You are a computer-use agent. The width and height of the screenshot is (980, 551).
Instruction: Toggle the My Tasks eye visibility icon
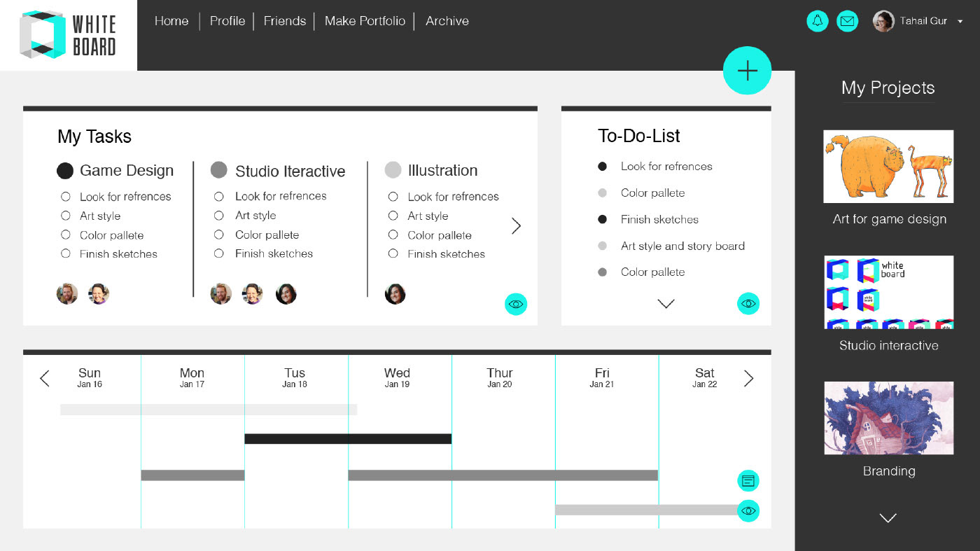tap(516, 304)
